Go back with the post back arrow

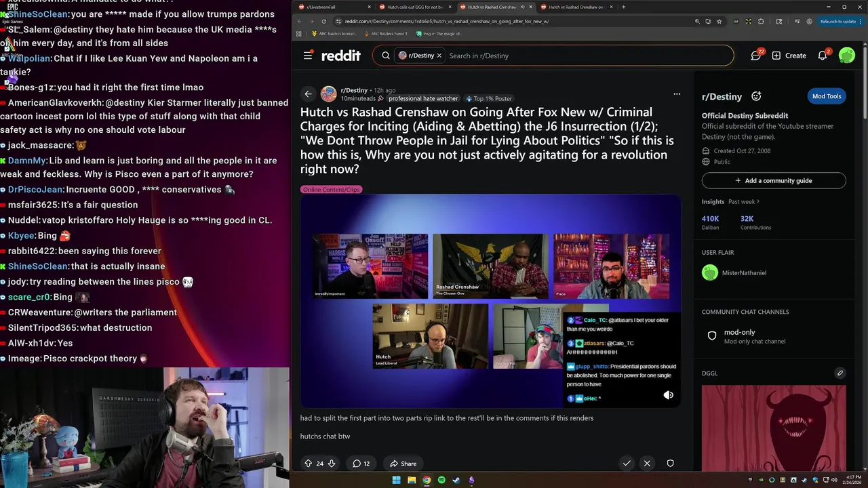[309, 94]
